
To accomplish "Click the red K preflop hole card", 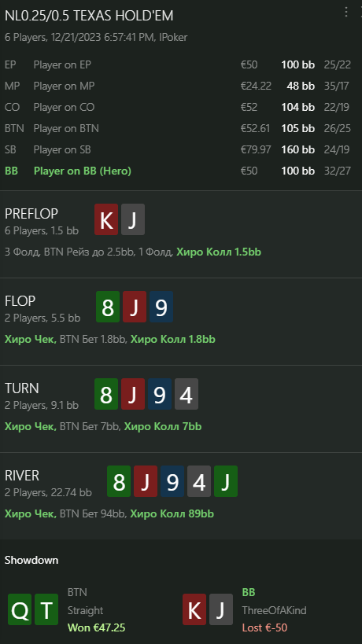I will click(106, 219).
